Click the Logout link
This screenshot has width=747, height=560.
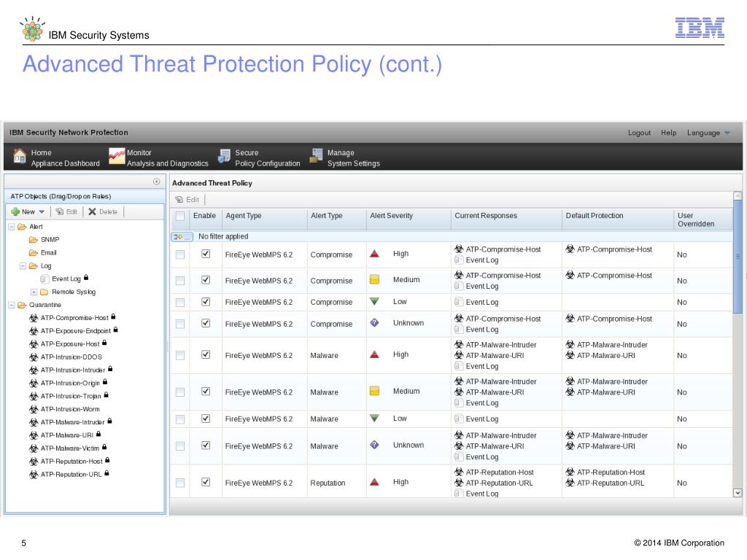[639, 133]
